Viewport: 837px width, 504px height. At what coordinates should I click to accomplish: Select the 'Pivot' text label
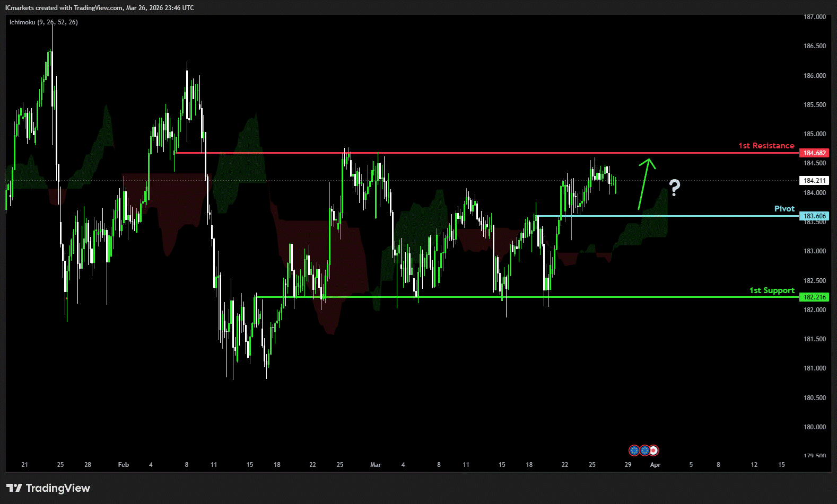coord(784,209)
